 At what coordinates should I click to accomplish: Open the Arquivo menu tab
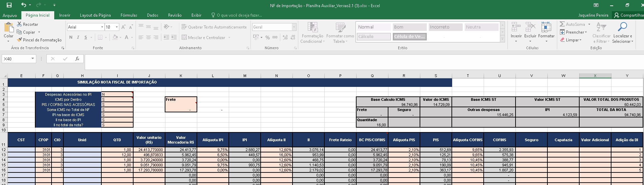coord(10,15)
